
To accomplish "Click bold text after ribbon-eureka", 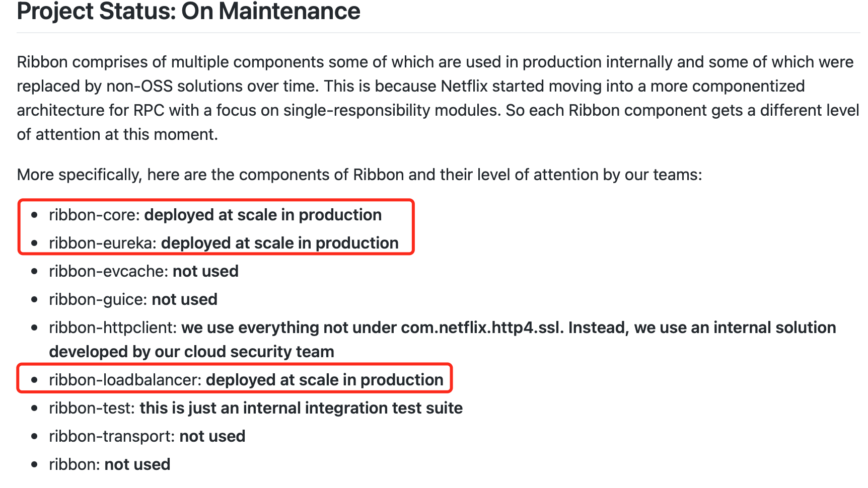I will tap(280, 243).
